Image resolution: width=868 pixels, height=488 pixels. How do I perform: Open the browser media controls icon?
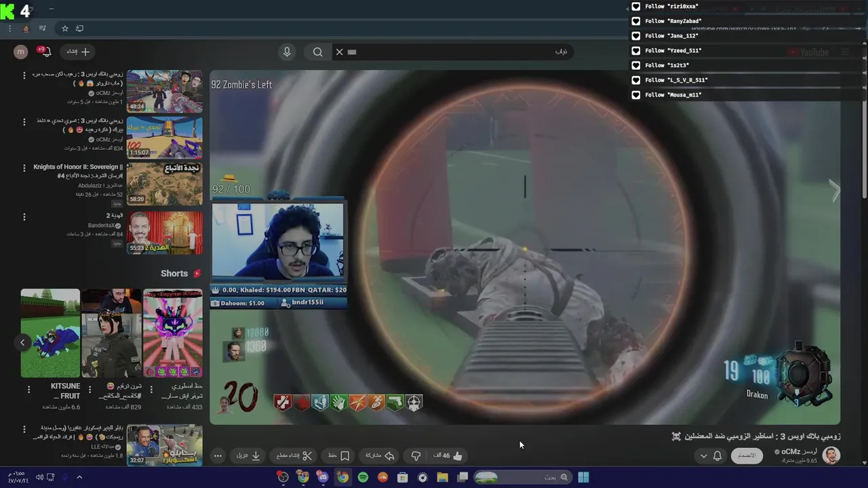42,28
